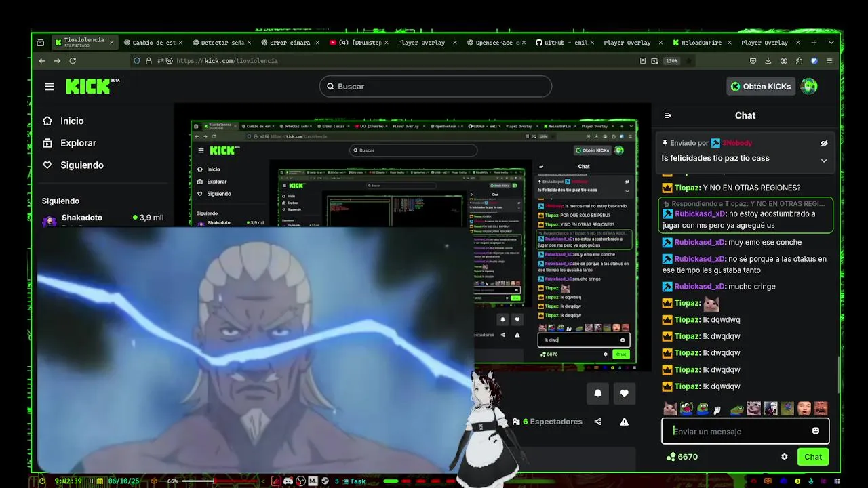
Task: Click the tracking protection shield icon
Action: tap(137, 61)
